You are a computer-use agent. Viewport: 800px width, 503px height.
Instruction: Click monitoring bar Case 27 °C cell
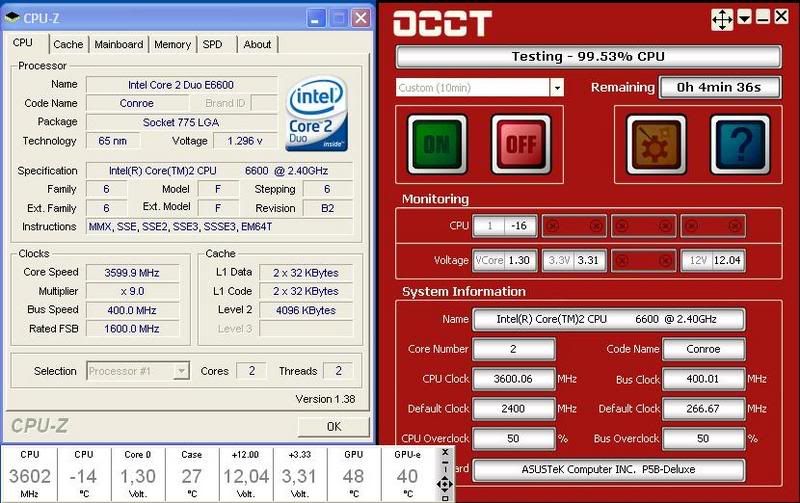[x=192, y=474]
